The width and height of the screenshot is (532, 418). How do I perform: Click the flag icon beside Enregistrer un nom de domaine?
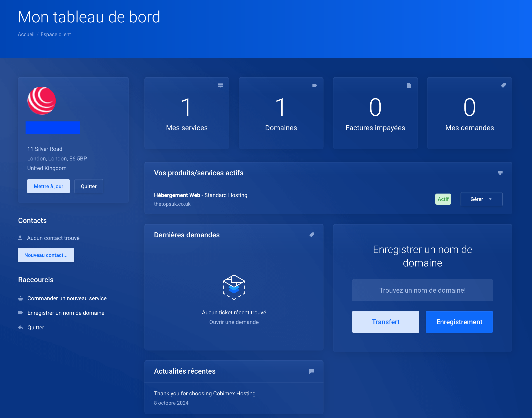pos(20,313)
